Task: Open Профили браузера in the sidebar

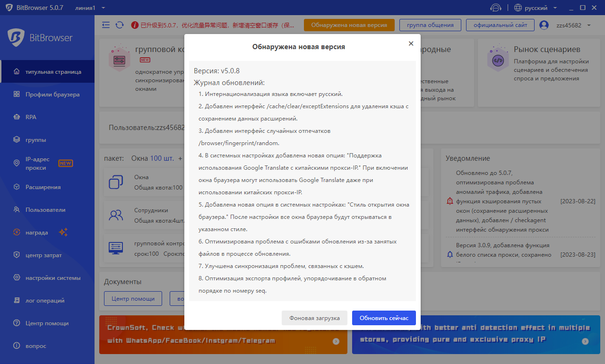Action: (47, 95)
